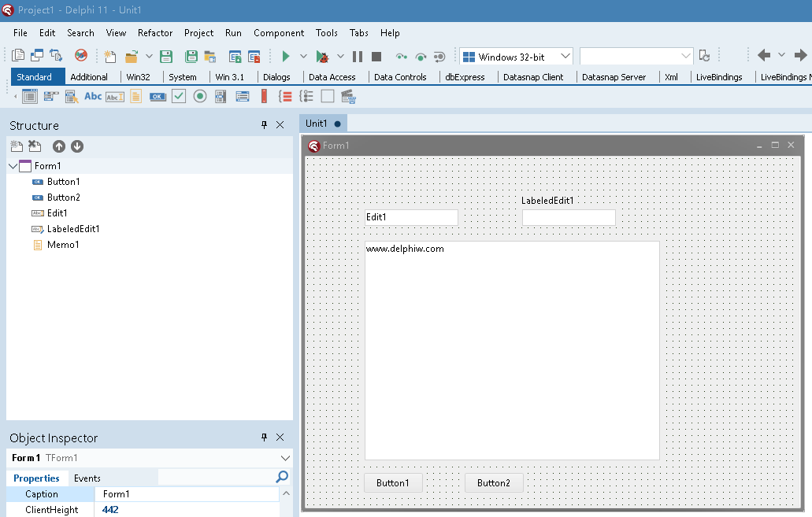The width and height of the screenshot is (812, 517).
Task: Select the TScrollBar palette component
Action: pyautogui.click(x=264, y=96)
